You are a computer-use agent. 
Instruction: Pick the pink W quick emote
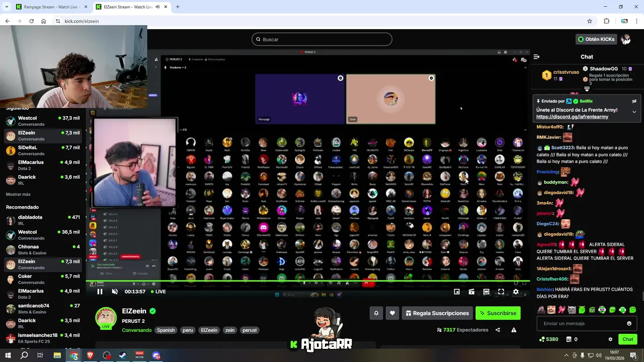pos(561,310)
